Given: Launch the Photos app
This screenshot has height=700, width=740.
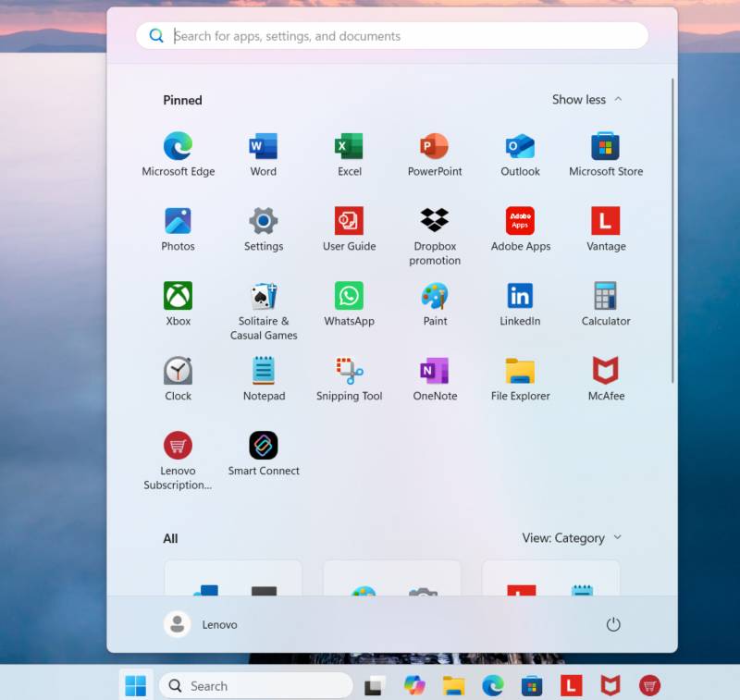Looking at the screenshot, I should [178, 229].
